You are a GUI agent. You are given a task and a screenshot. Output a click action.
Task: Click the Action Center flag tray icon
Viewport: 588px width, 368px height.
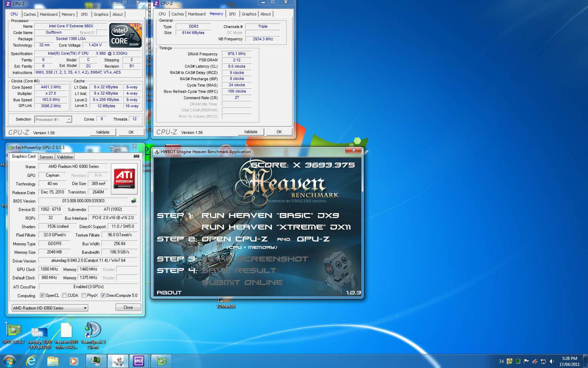point(526,361)
